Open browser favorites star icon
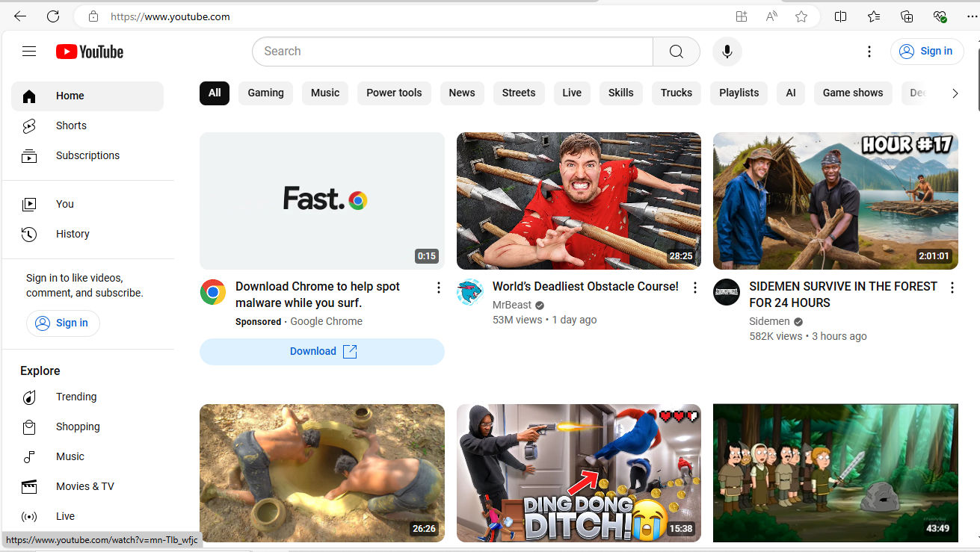This screenshot has width=980, height=552. (x=801, y=16)
